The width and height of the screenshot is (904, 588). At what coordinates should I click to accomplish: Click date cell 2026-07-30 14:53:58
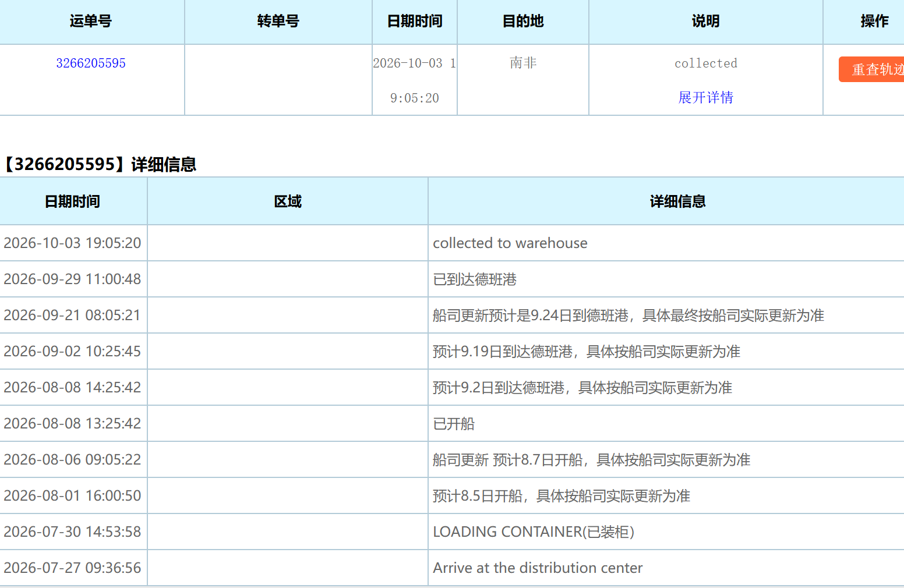tap(73, 532)
